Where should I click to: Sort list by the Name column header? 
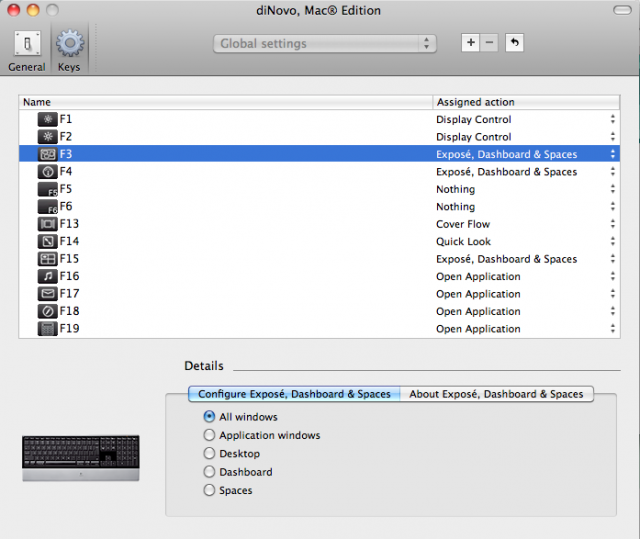point(226,102)
